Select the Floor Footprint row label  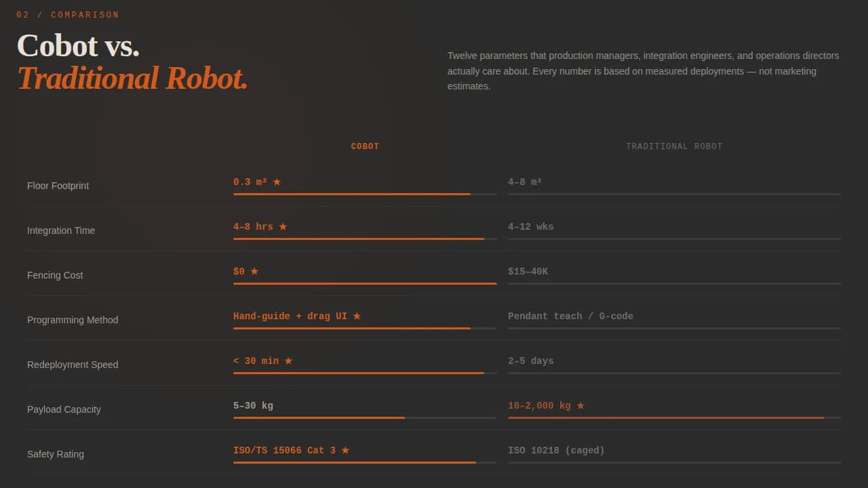(58, 185)
